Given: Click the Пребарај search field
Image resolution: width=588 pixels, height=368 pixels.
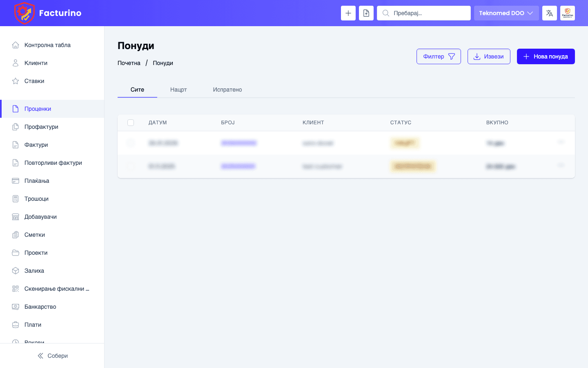Looking at the screenshot, I should (x=429, y=13).
